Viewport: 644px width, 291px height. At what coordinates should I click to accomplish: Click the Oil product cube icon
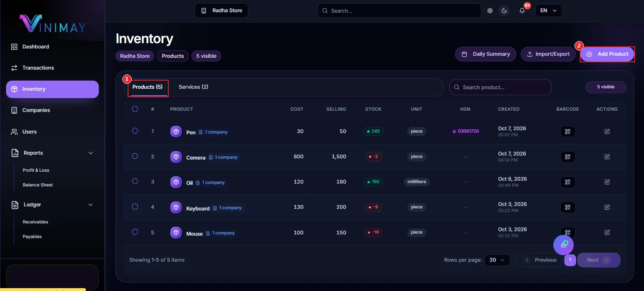point(176,182)
